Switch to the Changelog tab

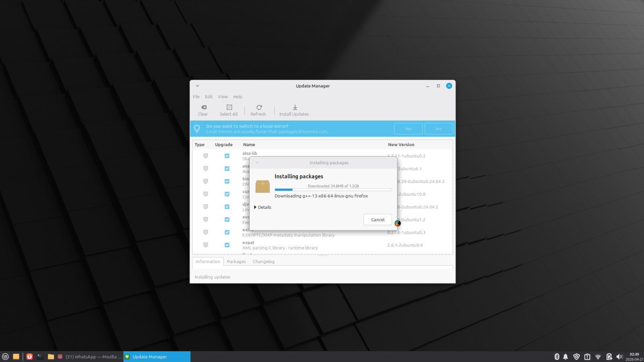(263, 261)
